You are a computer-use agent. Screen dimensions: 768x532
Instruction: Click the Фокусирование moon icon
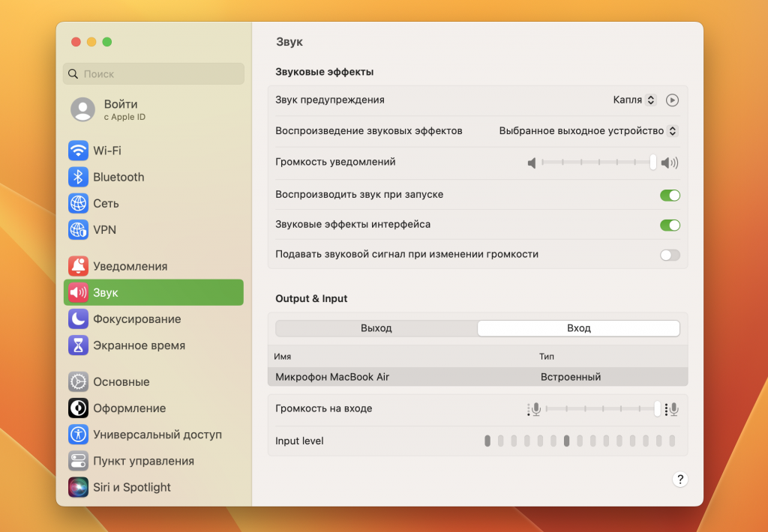tap(78, 319)
